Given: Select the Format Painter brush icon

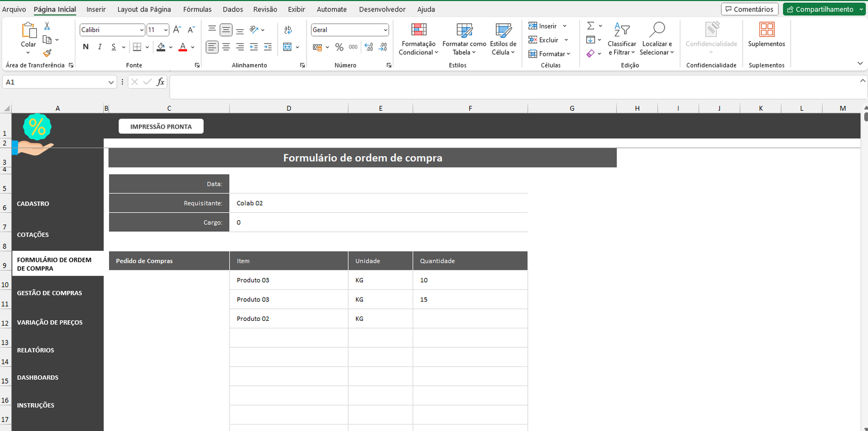Looking at the screenshot, I should (x=47, y=53).
